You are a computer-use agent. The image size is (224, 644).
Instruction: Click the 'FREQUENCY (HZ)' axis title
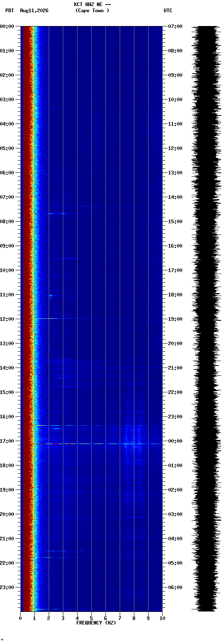point(96,623)
